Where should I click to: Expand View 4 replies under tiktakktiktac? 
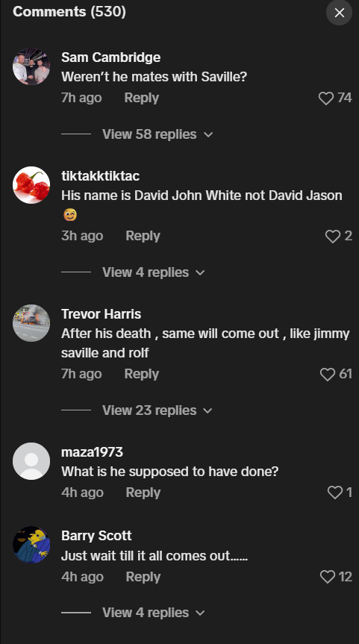tap(154, 272)
